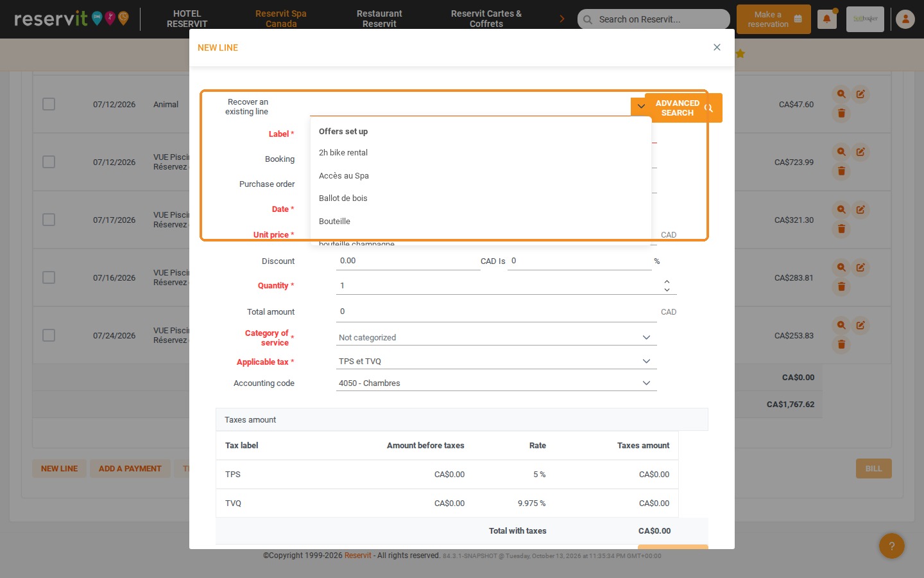The height and width of the screenshot is (578, 924).
Task: Click the BILL button
Action: pos(873,469)
